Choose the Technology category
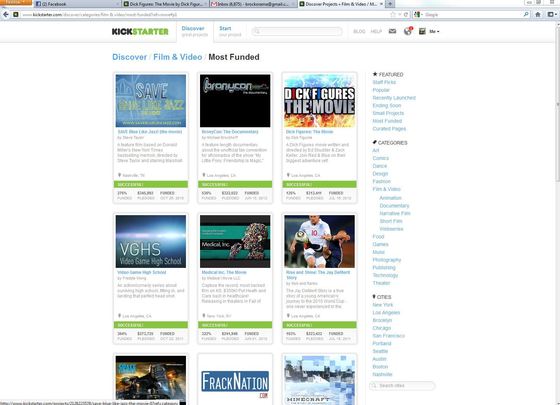This screenshot has width=560, height=405. (385, 275)
